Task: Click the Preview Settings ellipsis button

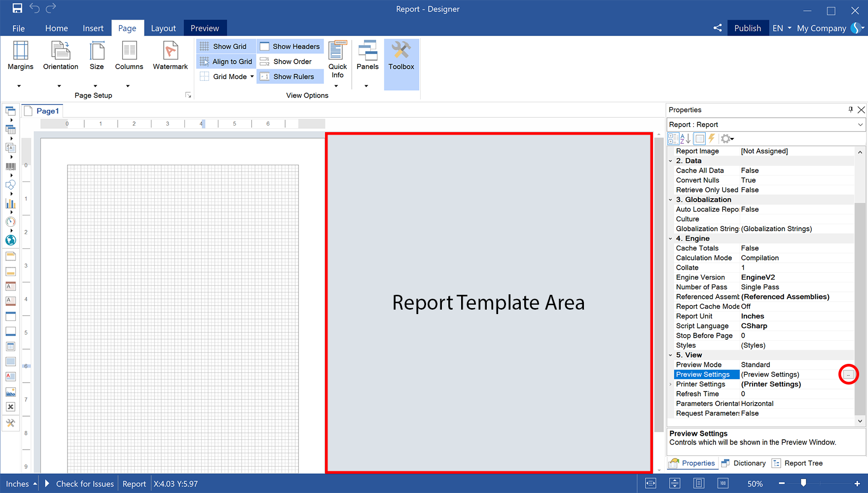Action: click(x=848, y=375)
